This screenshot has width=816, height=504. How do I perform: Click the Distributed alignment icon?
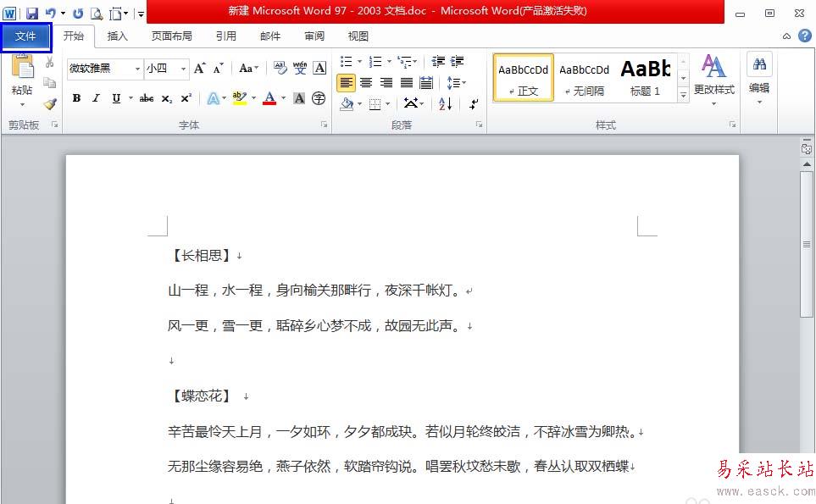pos(426,83)
